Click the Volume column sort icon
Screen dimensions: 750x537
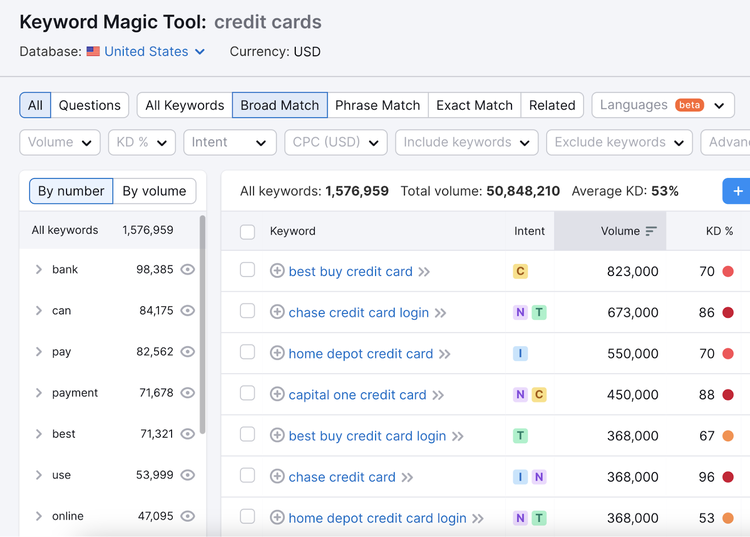(651, 231)
